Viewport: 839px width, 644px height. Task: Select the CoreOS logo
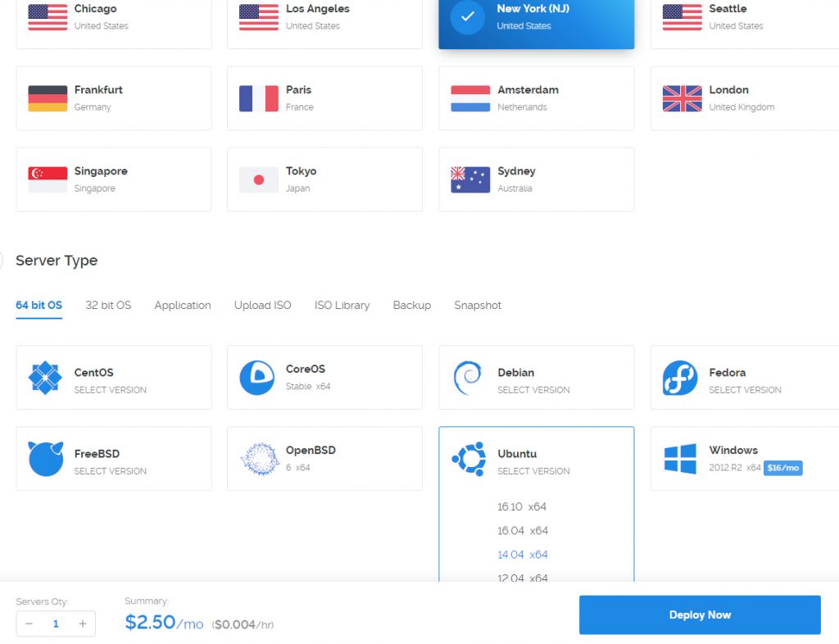pyautogui.click(x=256, y=378)
